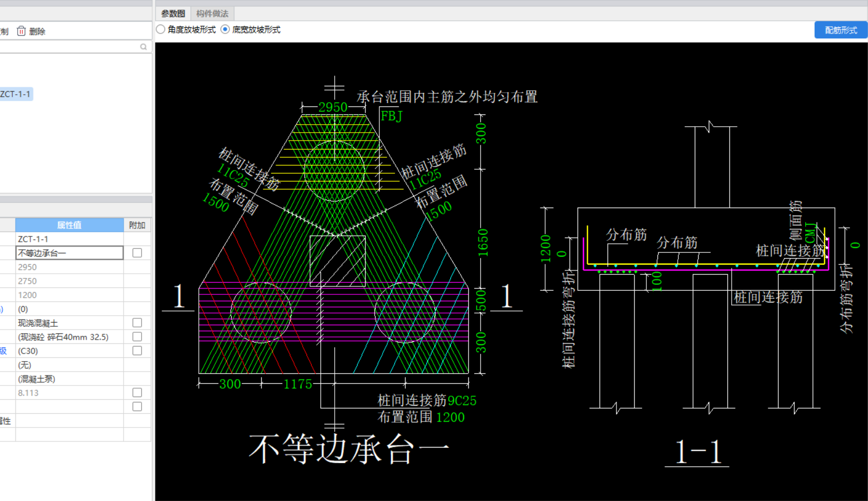The image size is (868, 501).
Task: Click the left 11C25 rebar value
Action: [x=233, y=176]
